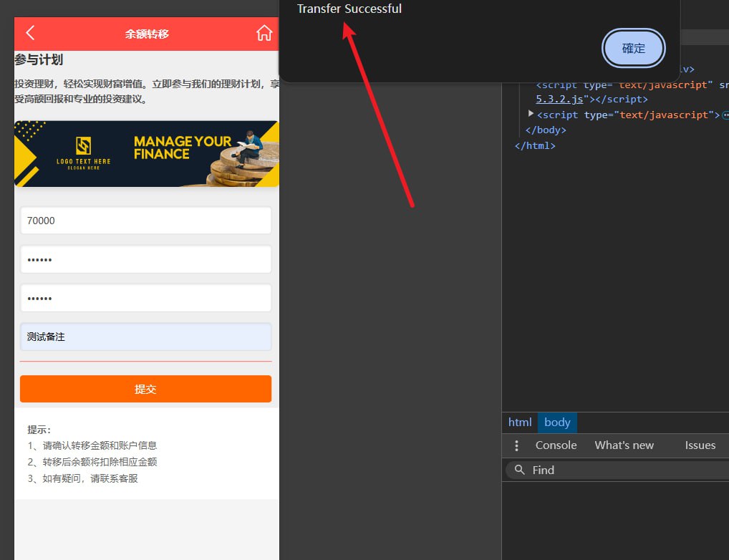This screenshot has height=560, width=729.
Task: Select the html breadcrumb element
Action: [520, 423]
